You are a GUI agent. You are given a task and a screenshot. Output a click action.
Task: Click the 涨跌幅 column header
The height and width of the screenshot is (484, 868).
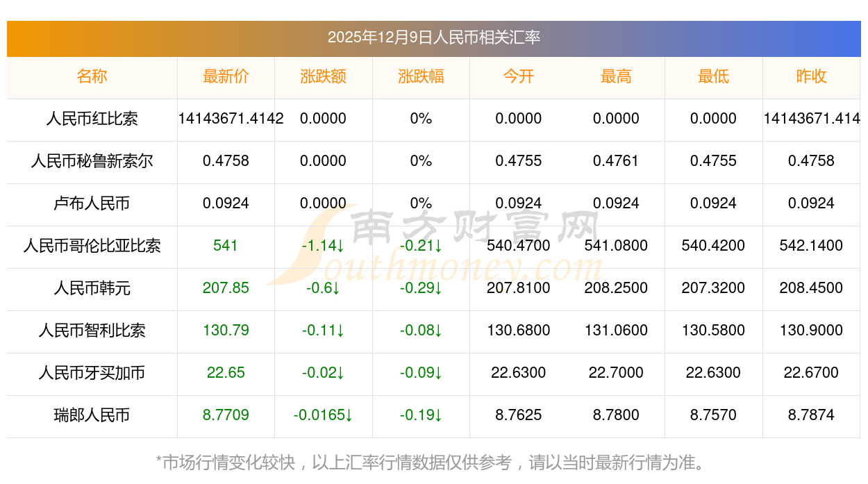tap(421, 76)
